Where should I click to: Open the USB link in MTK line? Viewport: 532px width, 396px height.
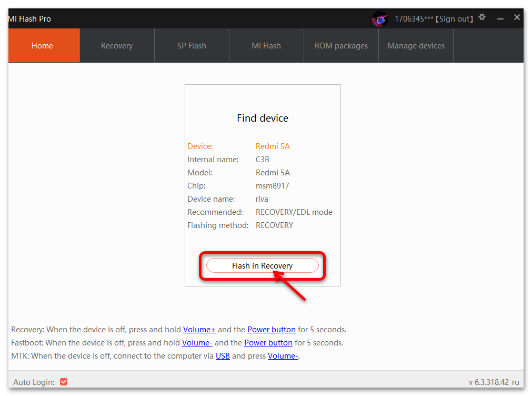pyautogui.click(x=223, y=356)
